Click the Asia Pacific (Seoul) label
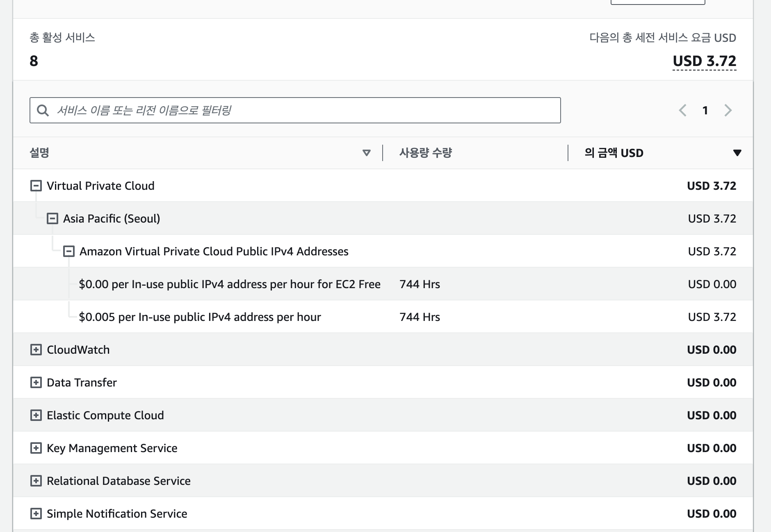Screen dimensions: 771x532 coord(112,218)
